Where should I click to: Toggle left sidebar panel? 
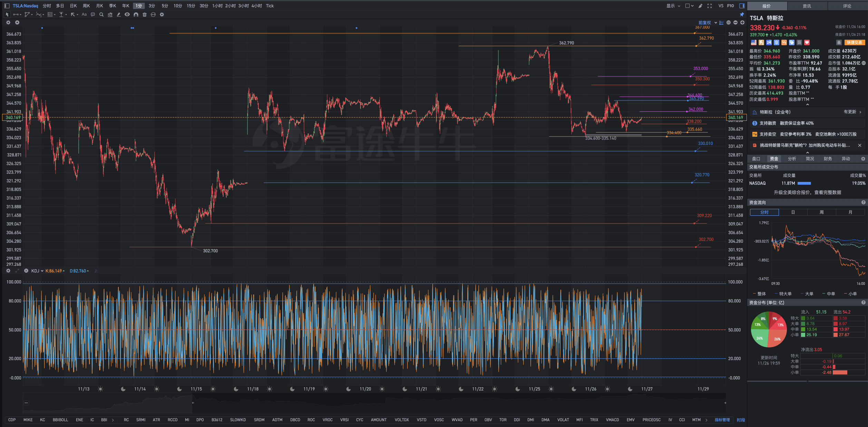pos(7,6)
